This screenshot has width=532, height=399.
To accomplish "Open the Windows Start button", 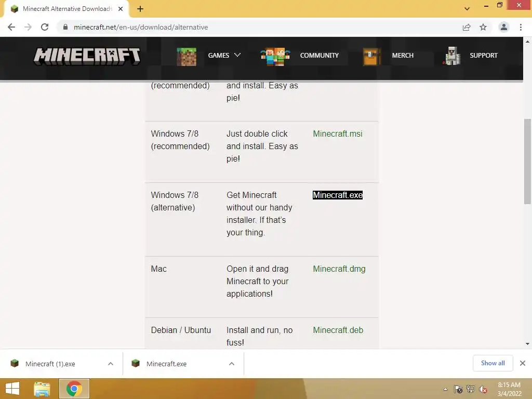I will click(x=12, y=389).
